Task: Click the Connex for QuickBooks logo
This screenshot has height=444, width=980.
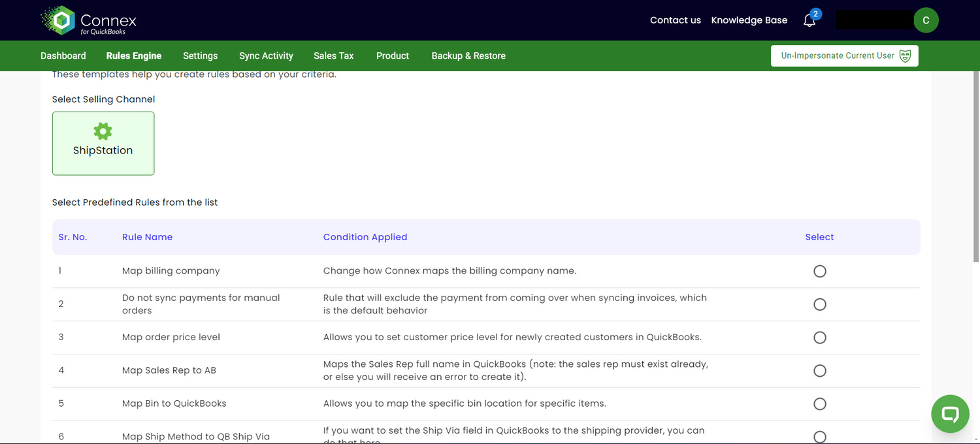Action: [x=89, y=20]
